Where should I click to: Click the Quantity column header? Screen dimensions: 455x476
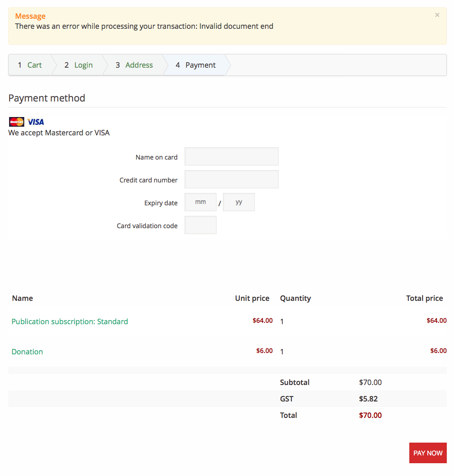click(x=295, y=298)
